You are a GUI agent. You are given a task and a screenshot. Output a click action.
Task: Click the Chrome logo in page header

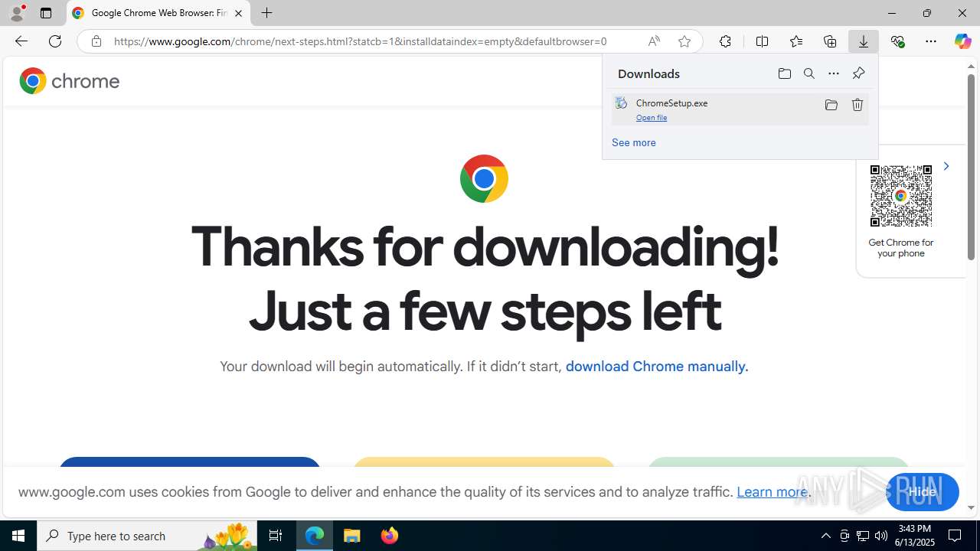(x=70, y=80)
